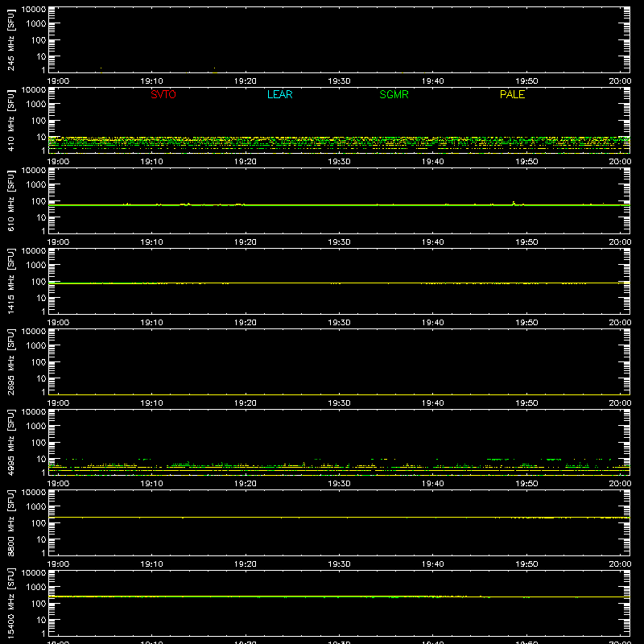
Task: Click 19:50 time label below 410 MHz panel
Action: [526, 162]
